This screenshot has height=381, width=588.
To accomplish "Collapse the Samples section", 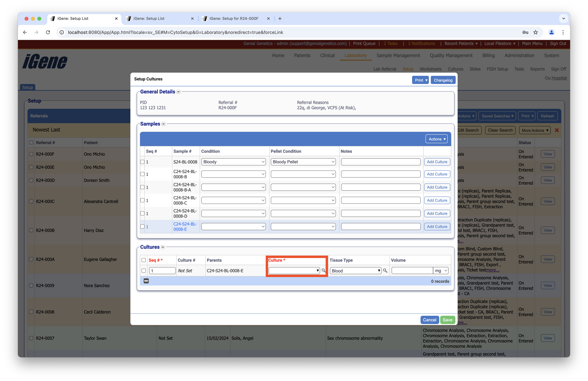I will [163, 124].
